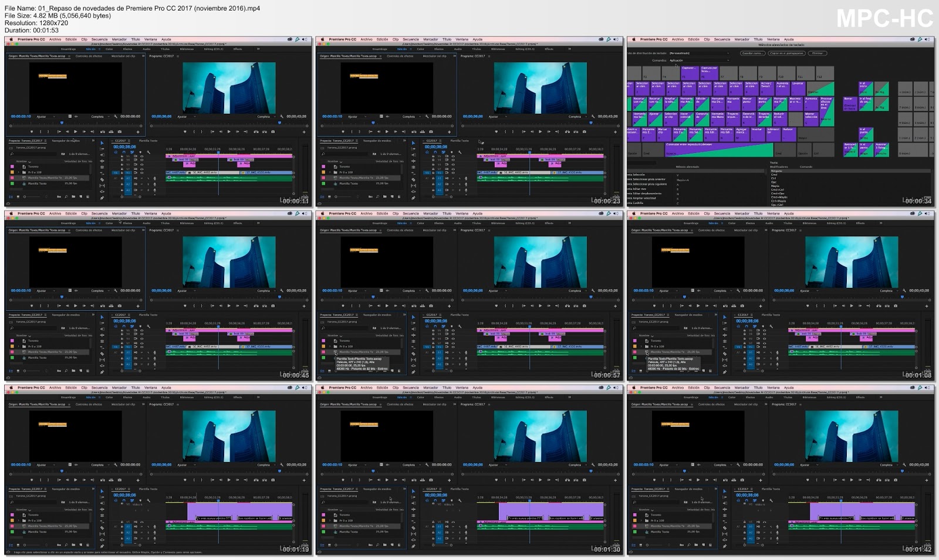Click A1 voice-over microphone, frame 00:01:08
Image resolution: width=939 pixels, height=560 pixels.
(x=776, y=352)
